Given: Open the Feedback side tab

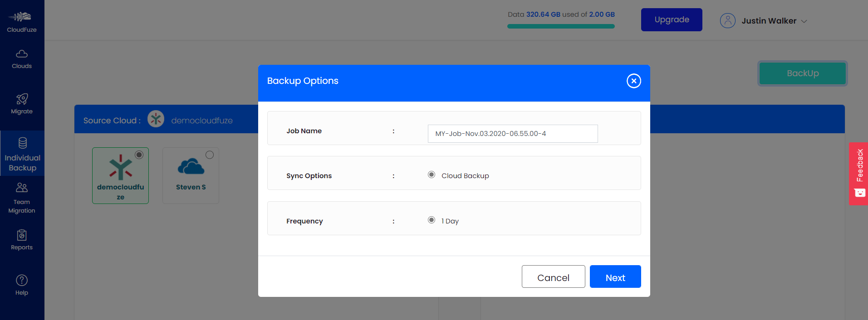Looking at the screenshot, I should click(x=858, y=174).
